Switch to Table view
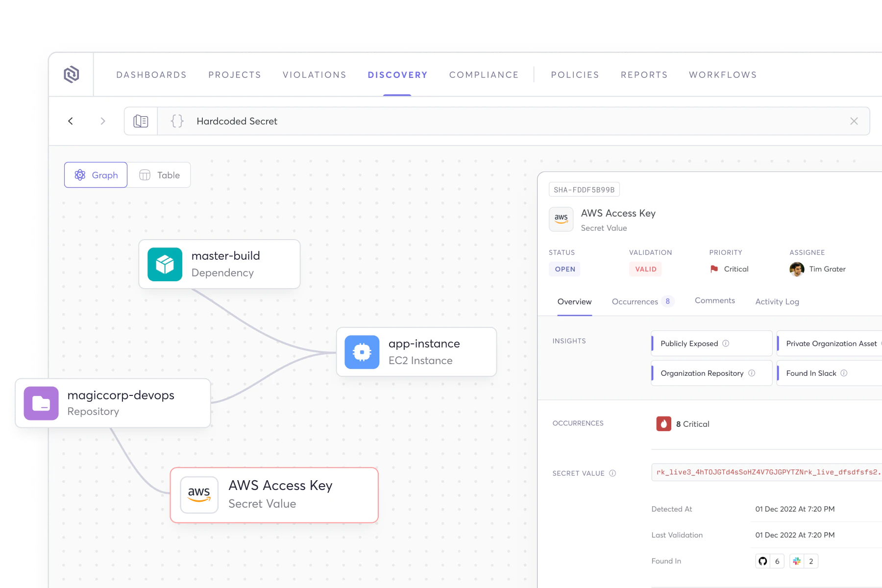 point(159,175)
